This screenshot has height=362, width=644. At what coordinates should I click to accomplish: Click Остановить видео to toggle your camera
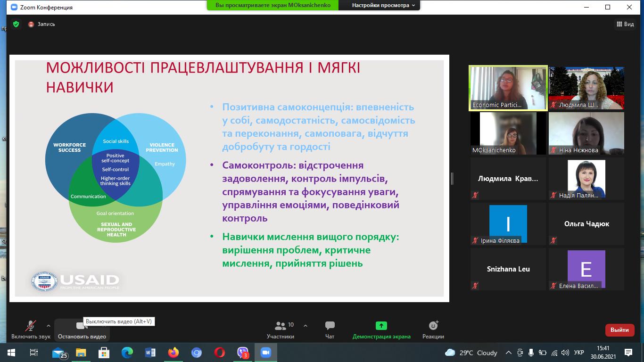[x=81, y=331]
